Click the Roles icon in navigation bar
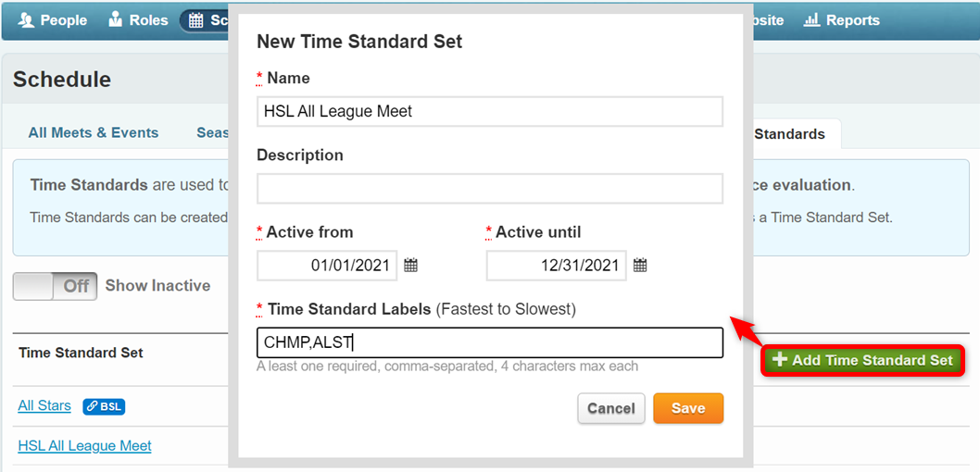This screenshot has height=472, width=980. (x=115, y=20)
